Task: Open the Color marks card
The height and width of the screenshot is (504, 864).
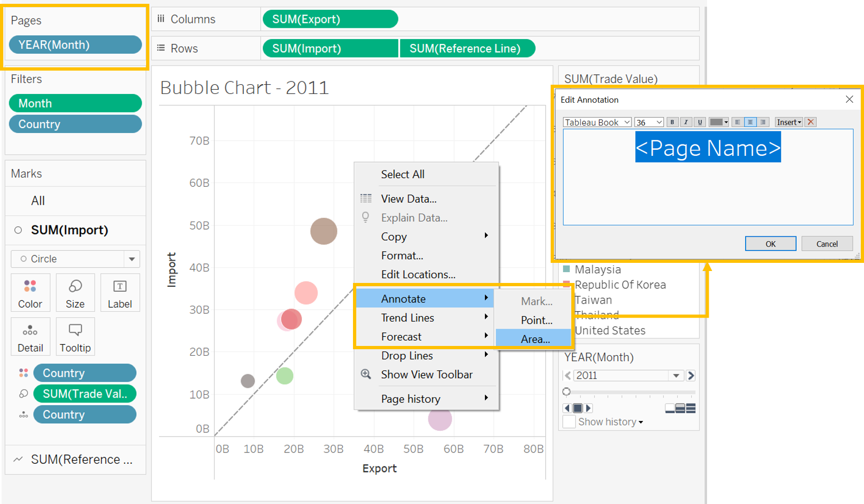Action: coord(30,293)
